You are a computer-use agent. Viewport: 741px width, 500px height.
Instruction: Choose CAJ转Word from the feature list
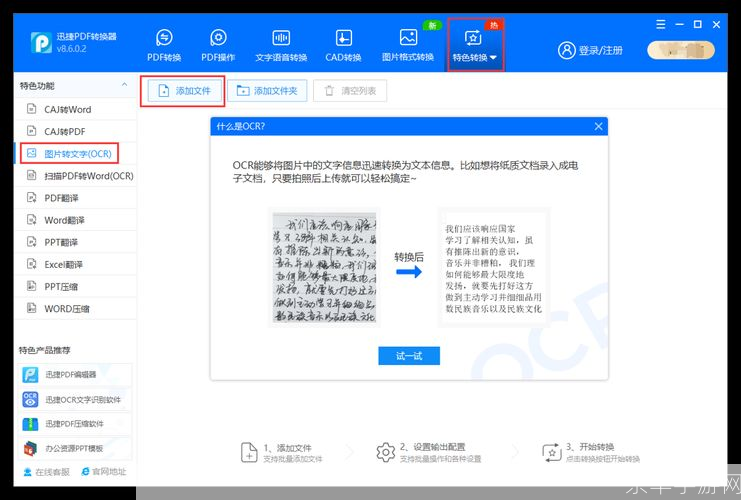[67, 109]
